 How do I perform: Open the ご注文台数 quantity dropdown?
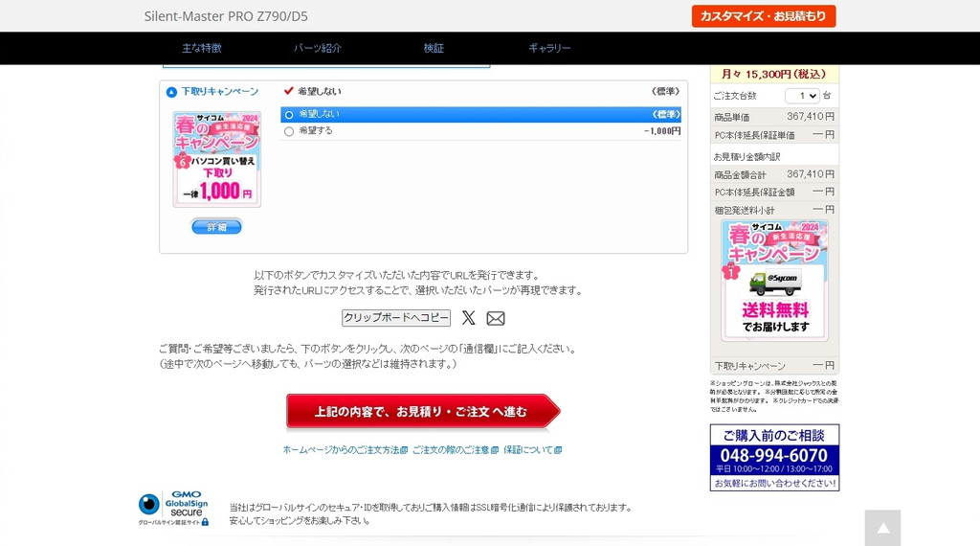pyautogui.click(x=802, y=96)
